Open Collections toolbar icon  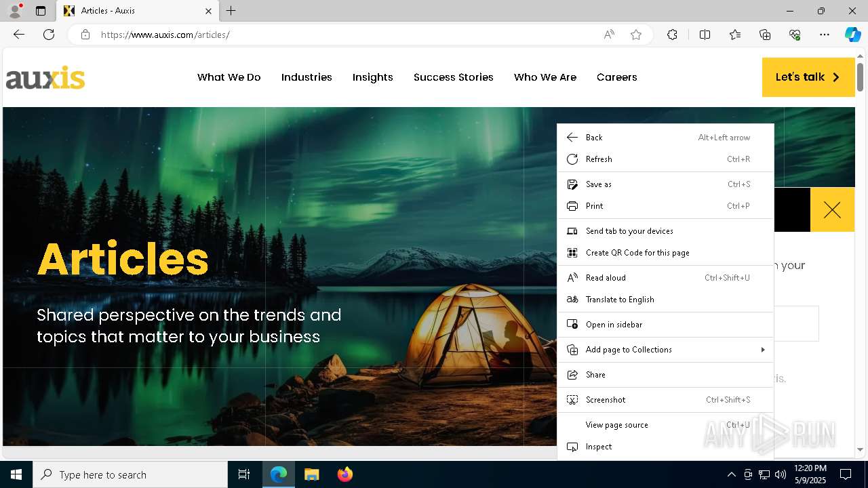[x=765, y=35]
